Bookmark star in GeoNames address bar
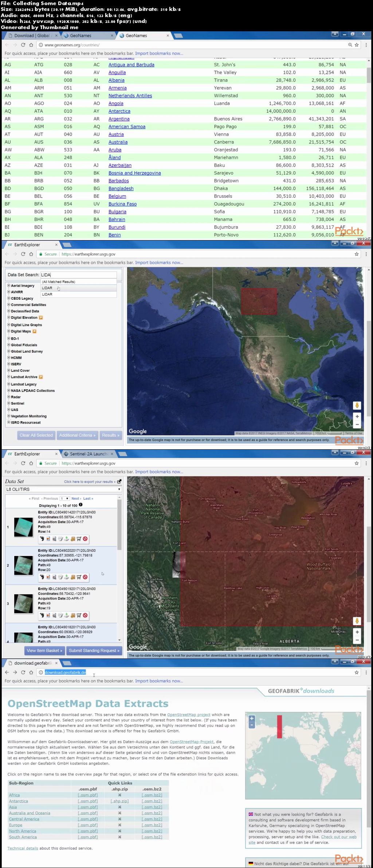The height and width of the screenshot is (868, 373). (357, 45)
